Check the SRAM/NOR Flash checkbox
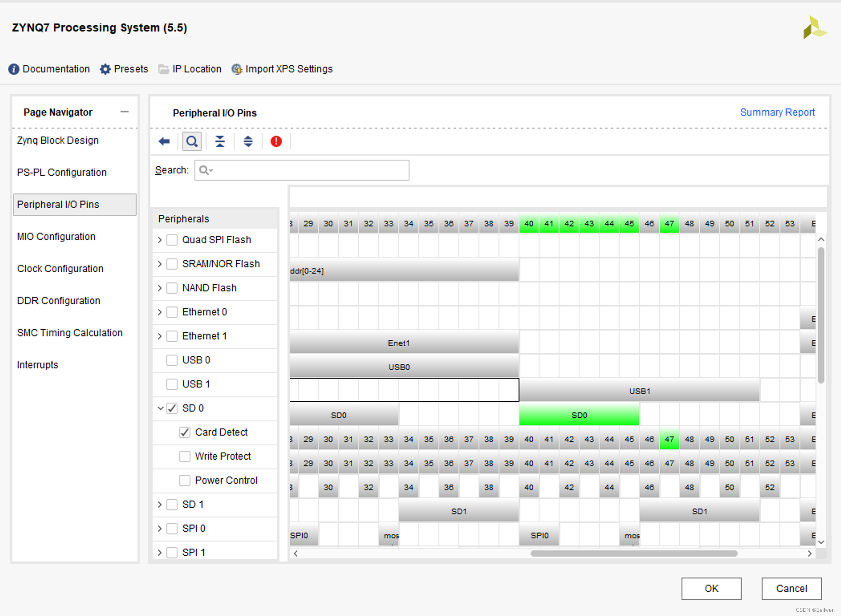The height and width of the screenshot is (616, 841). [x=172, y=264]
